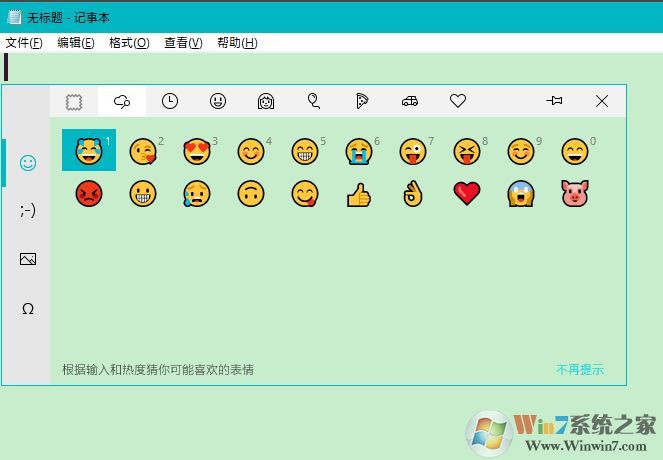This screenshot has width=663, height=460.
Task: Insert the thumbs up emoji
Action: (x=359, y=194)
